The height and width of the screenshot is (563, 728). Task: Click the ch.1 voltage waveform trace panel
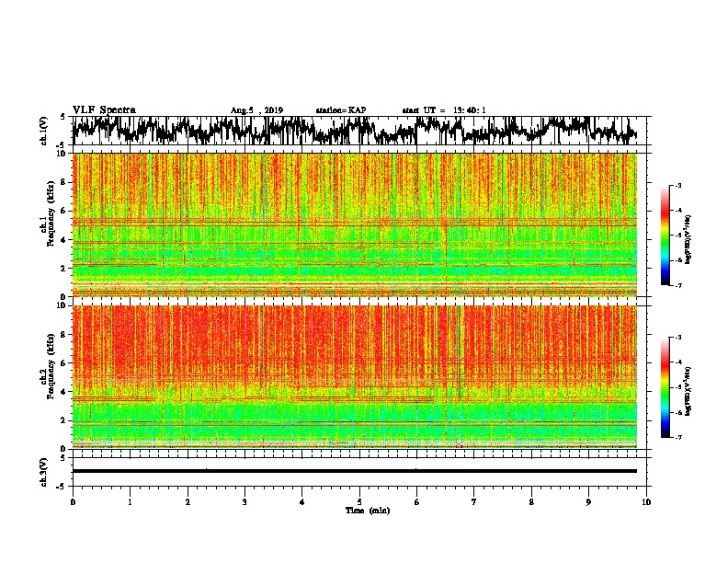pos(359,131)
